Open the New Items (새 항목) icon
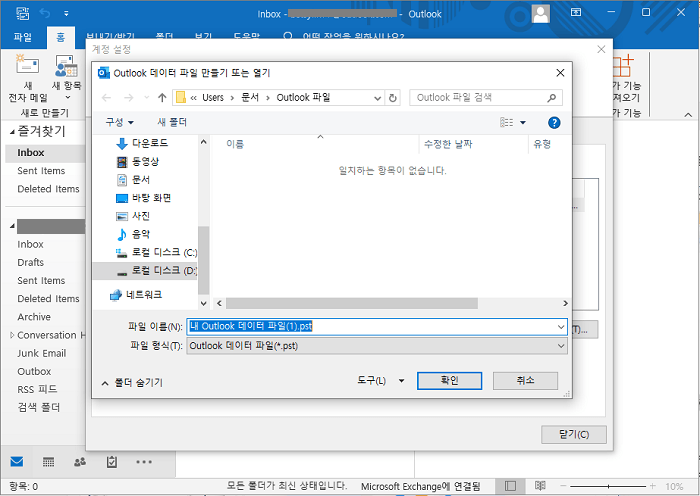The image size is (700, 496). pyautogui.click(x=66, y=65)
